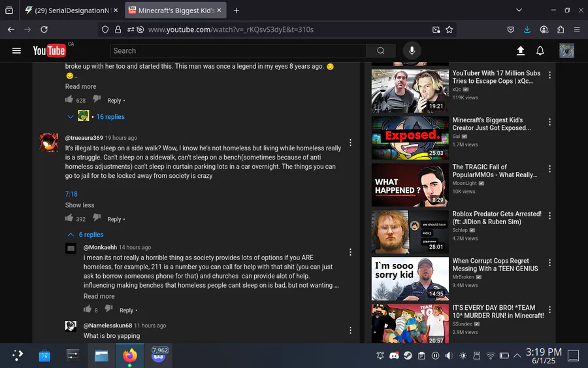Image resolution: width=588 pixels, height=368 pixels.
Task: Dislike @Monkaehh's reply
Action: pyautogui.click(x=108, y=309)
